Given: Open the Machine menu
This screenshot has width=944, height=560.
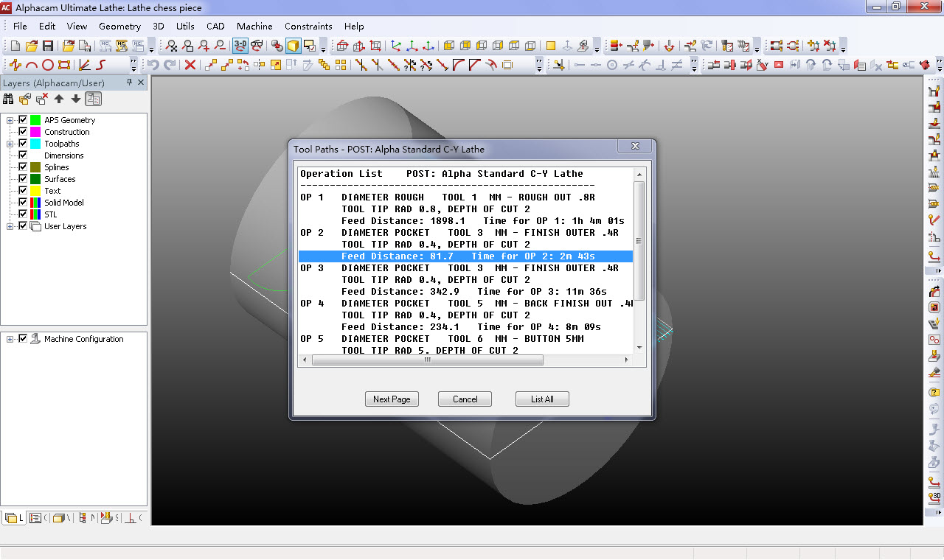Looking at the screenshot, I should click(254, 26).
